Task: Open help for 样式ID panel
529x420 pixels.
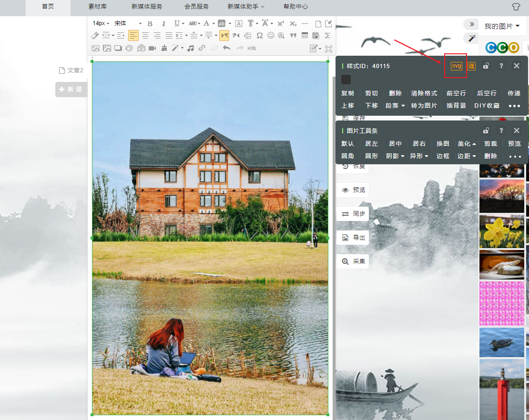Action: pyautogui.click(x=501, y=66)
